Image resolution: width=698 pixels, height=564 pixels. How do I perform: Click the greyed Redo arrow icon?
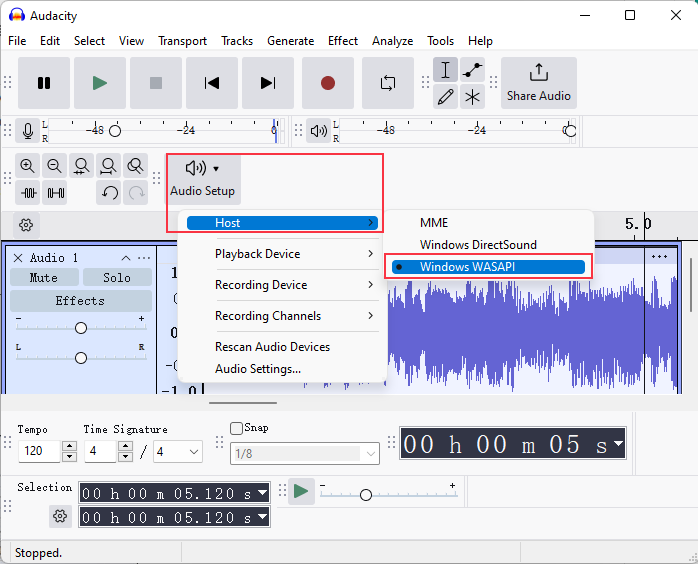[x=135, y=193]
